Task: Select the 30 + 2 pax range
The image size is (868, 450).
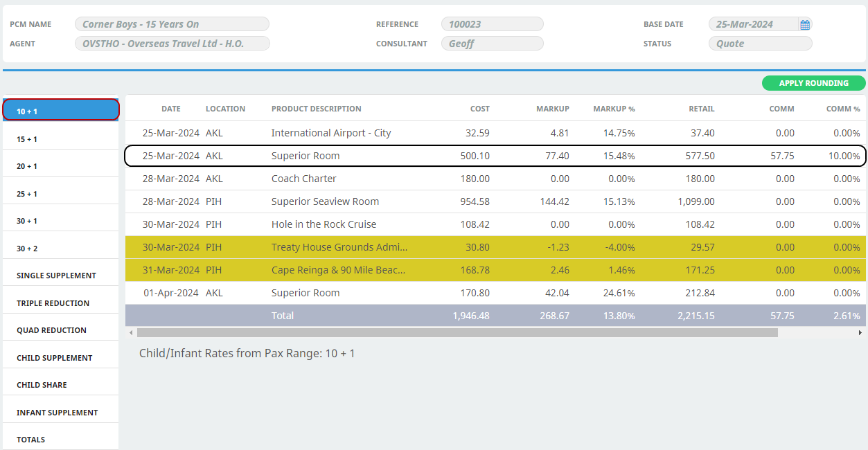Action: tap(61, 249)
